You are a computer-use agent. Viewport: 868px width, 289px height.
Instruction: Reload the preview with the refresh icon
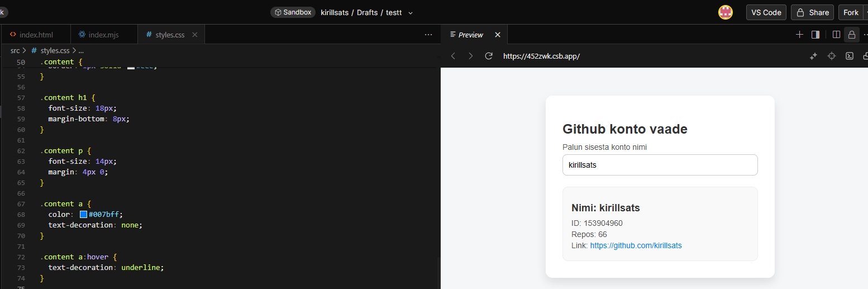(489, 56)
